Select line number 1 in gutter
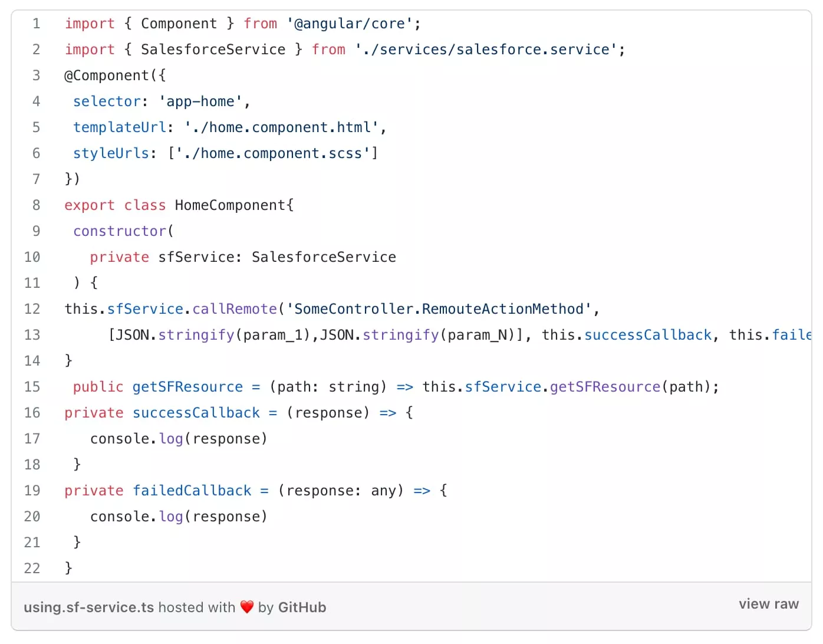Viewport: 823px width, 644px height. [36, 24]
